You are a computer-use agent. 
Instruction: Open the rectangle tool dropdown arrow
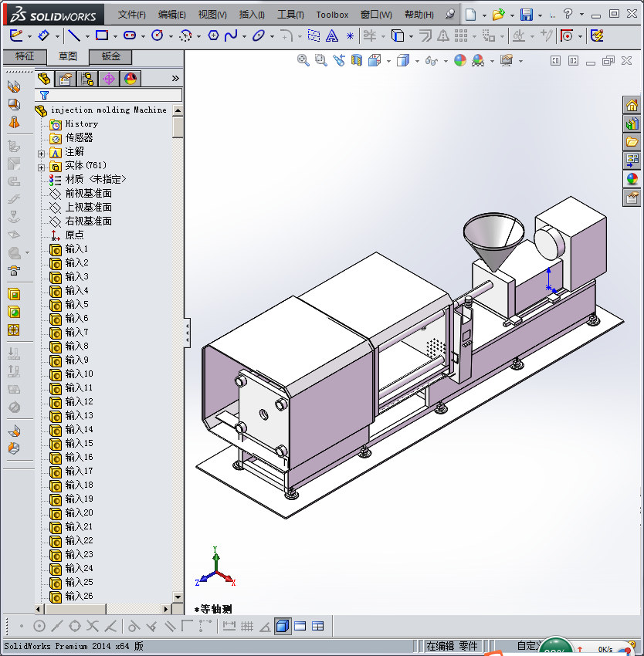[115, 36]
